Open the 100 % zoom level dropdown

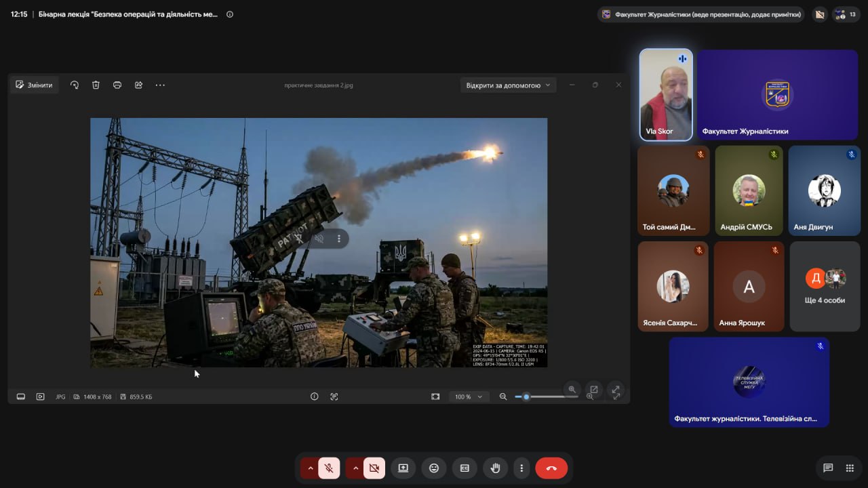pyautogui.click(x=469, y=396)
